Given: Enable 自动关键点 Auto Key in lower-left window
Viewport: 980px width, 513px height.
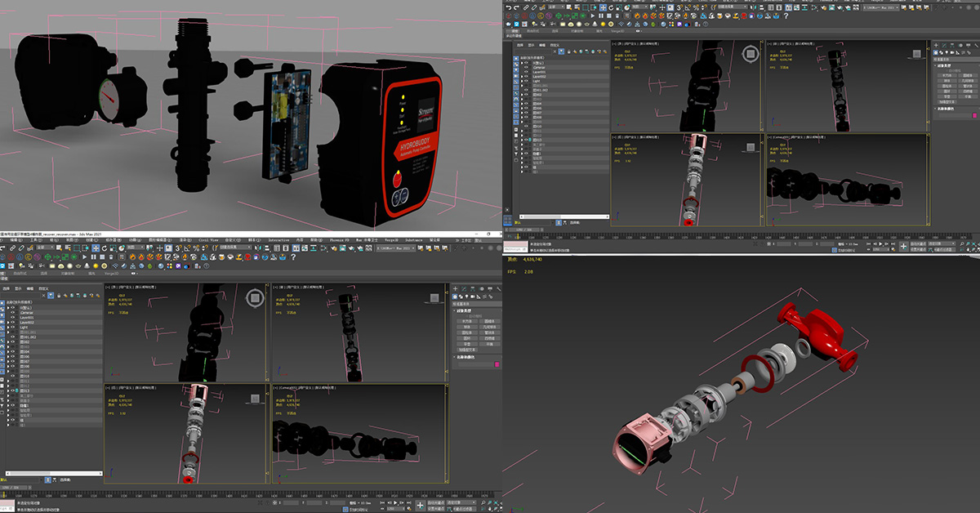Looking at the screenshot, I should click(x=436, y=502).
